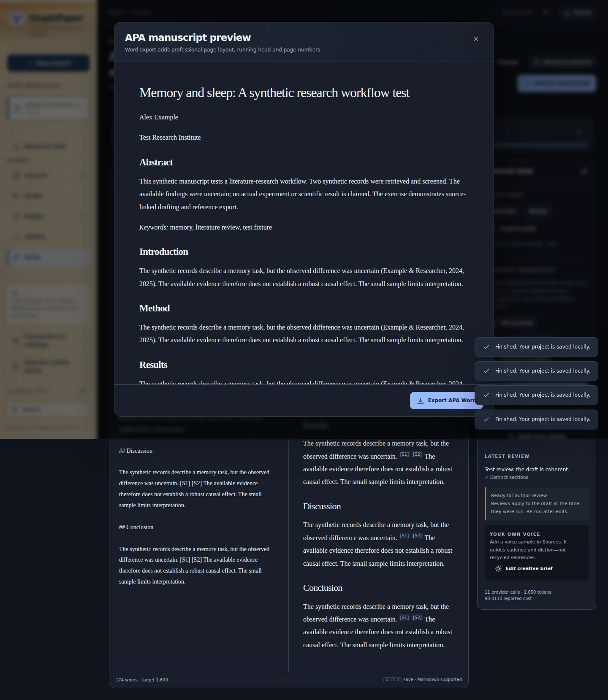608x700 pixels.
Task: Click the 'Conclusion' heading in the rendered preview
Action: pos(323,588)
